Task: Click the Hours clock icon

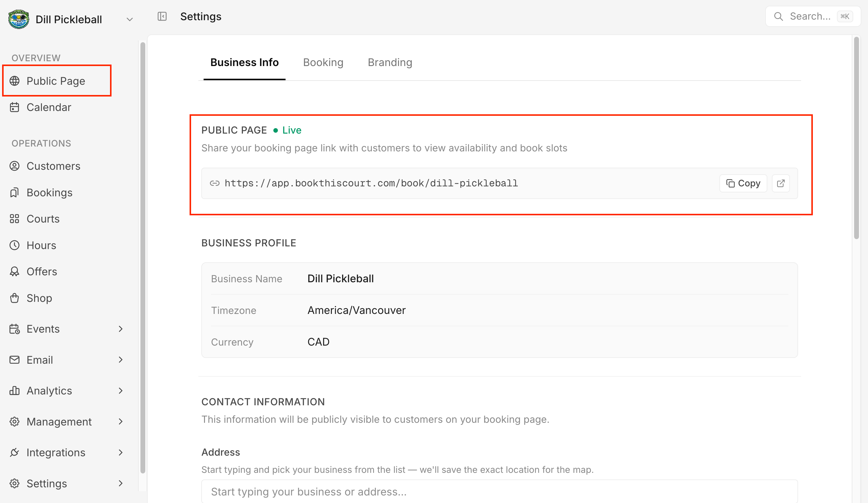Action: tap(14, 245)
